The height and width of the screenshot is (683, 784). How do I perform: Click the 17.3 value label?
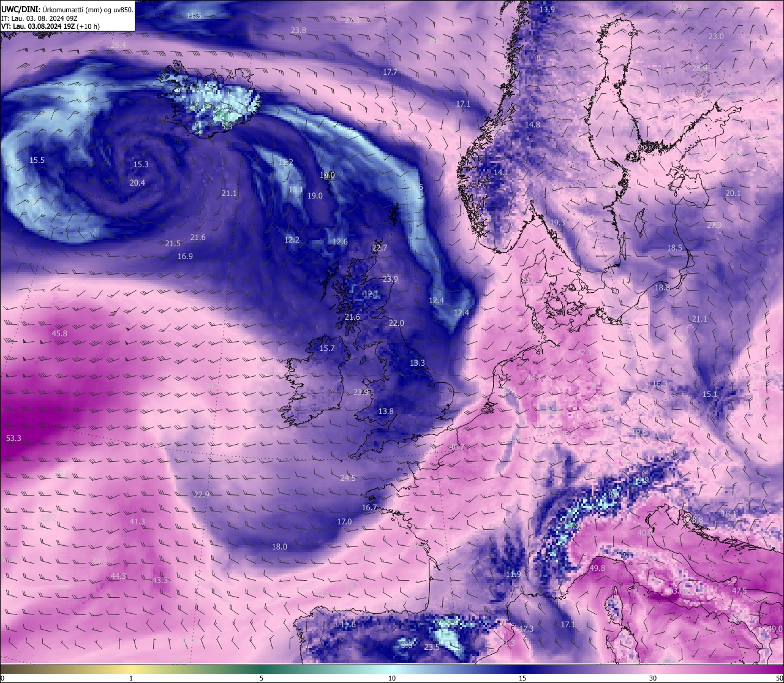click(526, 628)
